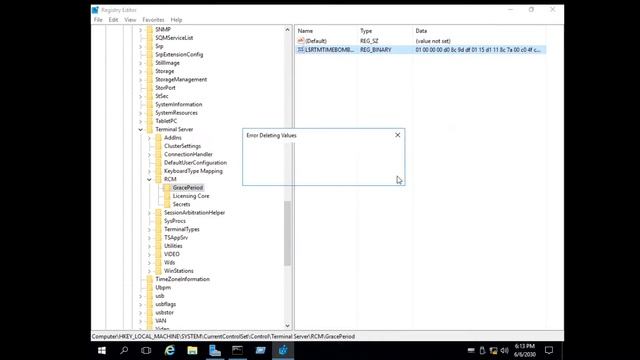Screen dimensions: 640x360
Task: Click the Name column header
Action: [x=305, y=31]
